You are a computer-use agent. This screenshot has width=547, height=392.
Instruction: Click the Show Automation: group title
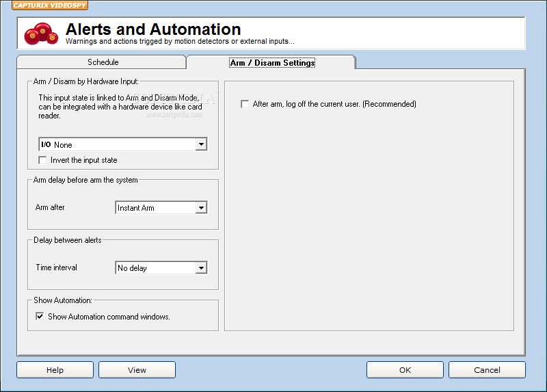point(63,300)
